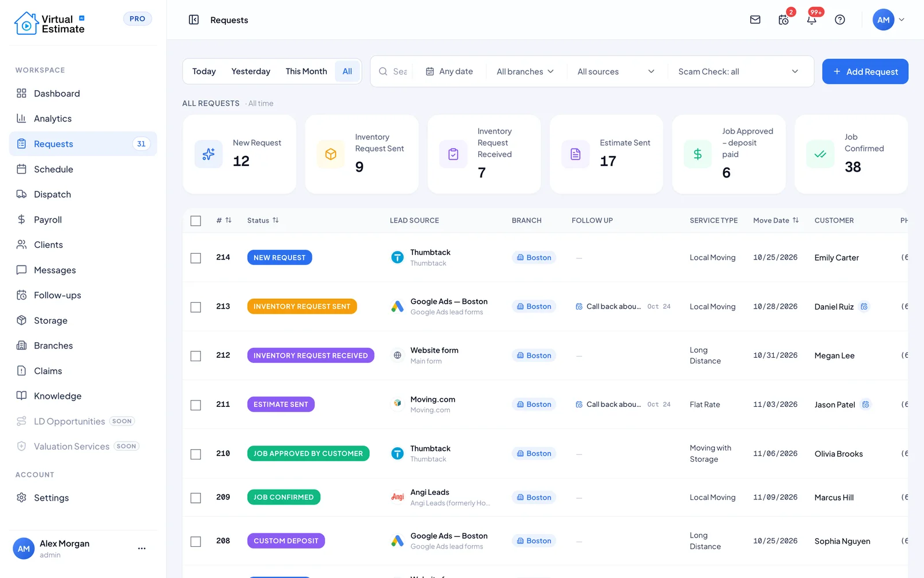Open follow-up calendar icon with badge 2
The width and height of the screenshot is (924, 578).
[x=784, y=20]
